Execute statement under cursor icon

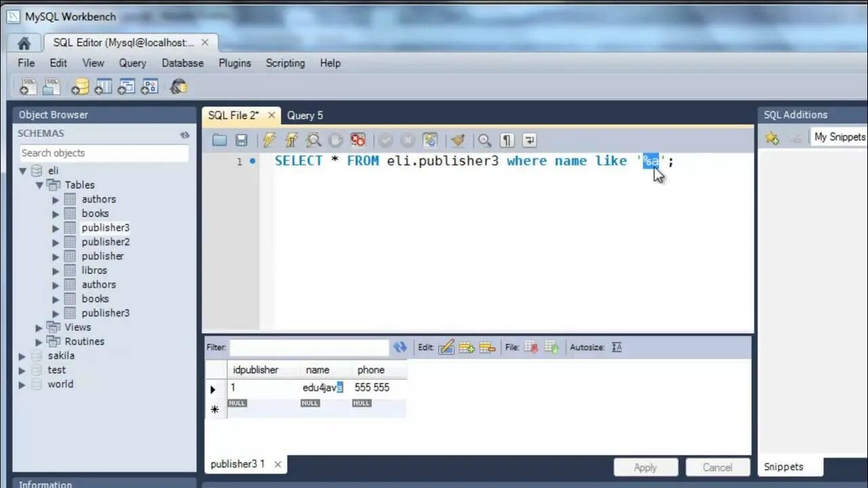[292, 140]
